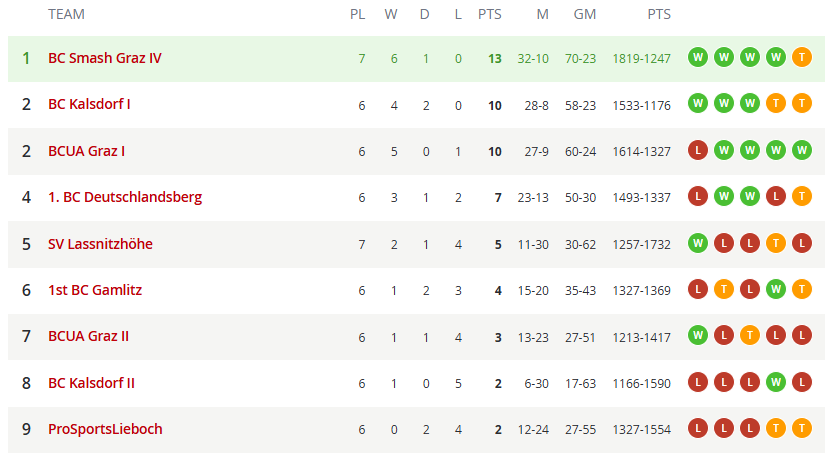This screenshot has width=836, height=467.
Task: Click the orange T badge for 1. BC Deutschlandsberg
Action: tap(801, 197)
